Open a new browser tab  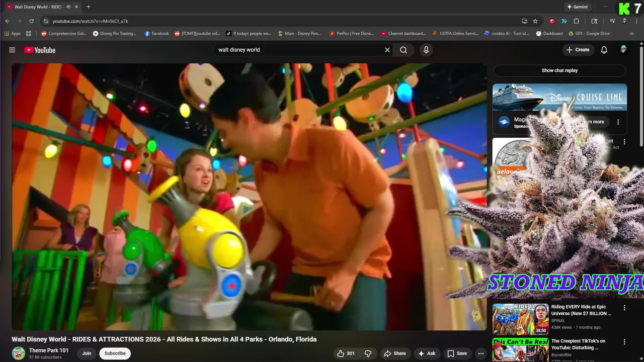point(89,7)
